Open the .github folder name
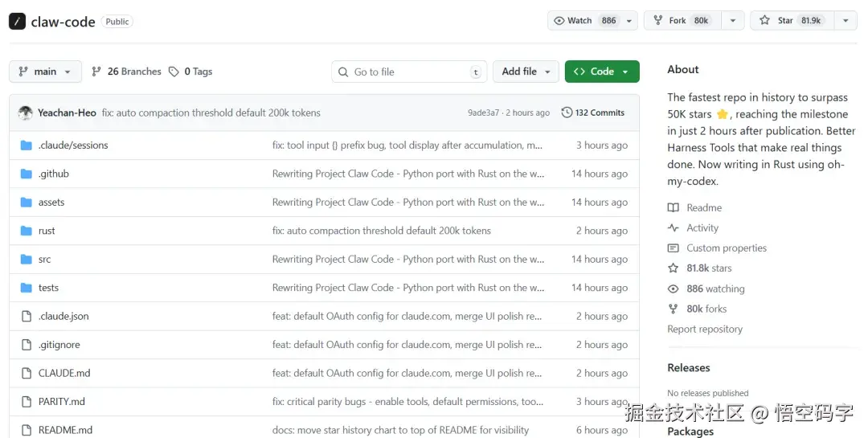The width and height of the screenshot is (868, 438). [x=54, y=174]
